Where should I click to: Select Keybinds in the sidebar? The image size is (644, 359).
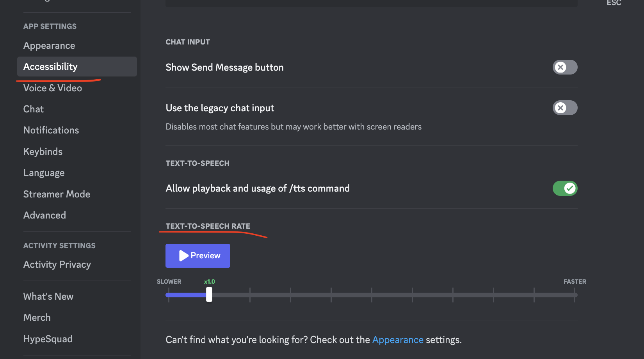(x=43, y=152)
